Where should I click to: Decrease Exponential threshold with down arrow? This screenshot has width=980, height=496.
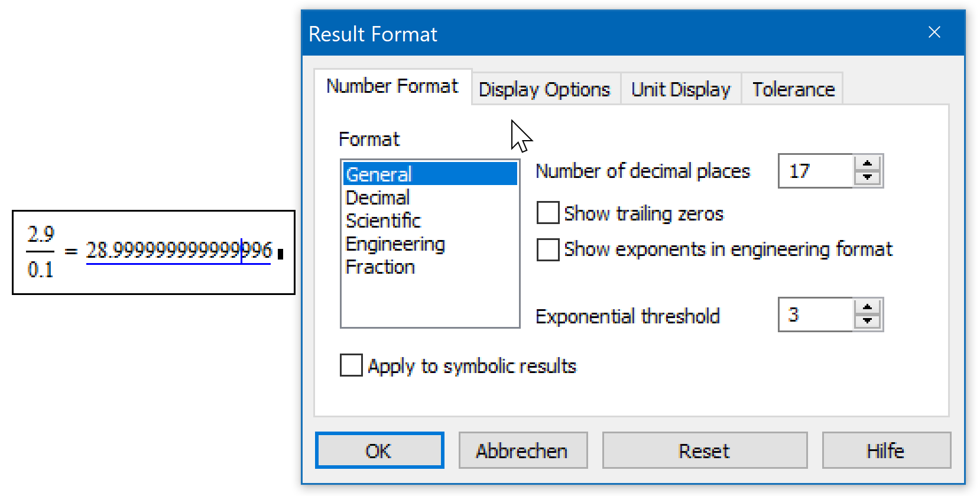pyautogui.click(x=867, y=322)
